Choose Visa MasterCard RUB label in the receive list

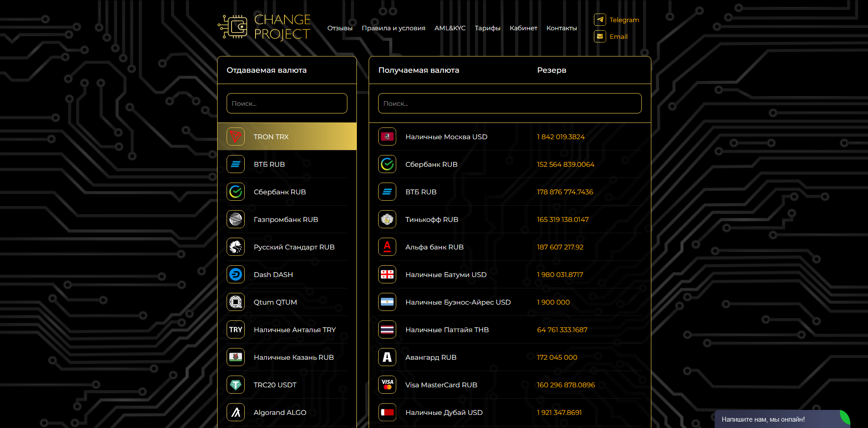coord(441,385)
